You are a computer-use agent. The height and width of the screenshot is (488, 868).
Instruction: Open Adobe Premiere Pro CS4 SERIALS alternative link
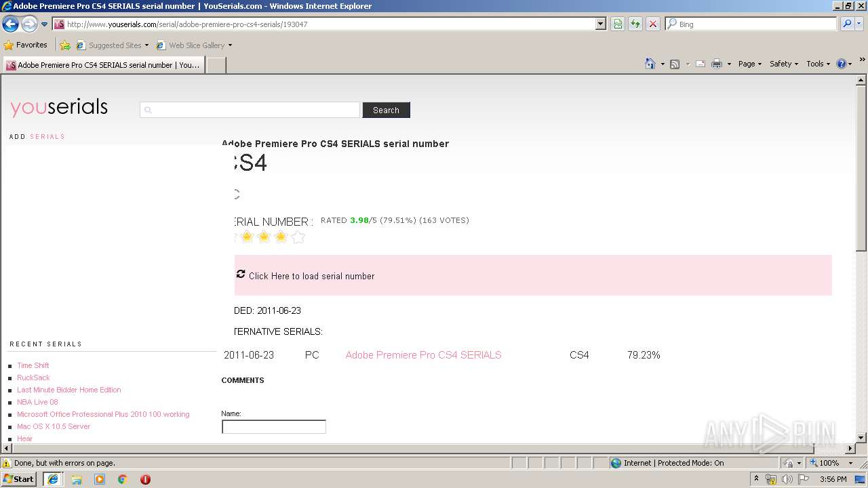[423, 355]
